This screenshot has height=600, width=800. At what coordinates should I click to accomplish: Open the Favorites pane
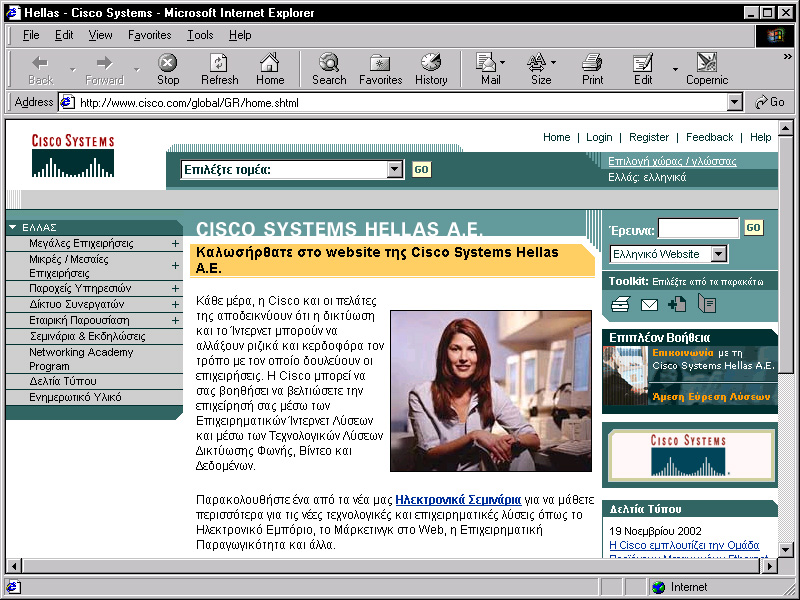(381, 69)
